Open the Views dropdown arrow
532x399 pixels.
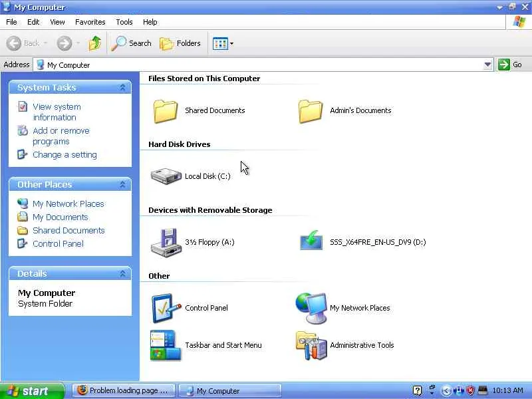[x=231, y=43]
